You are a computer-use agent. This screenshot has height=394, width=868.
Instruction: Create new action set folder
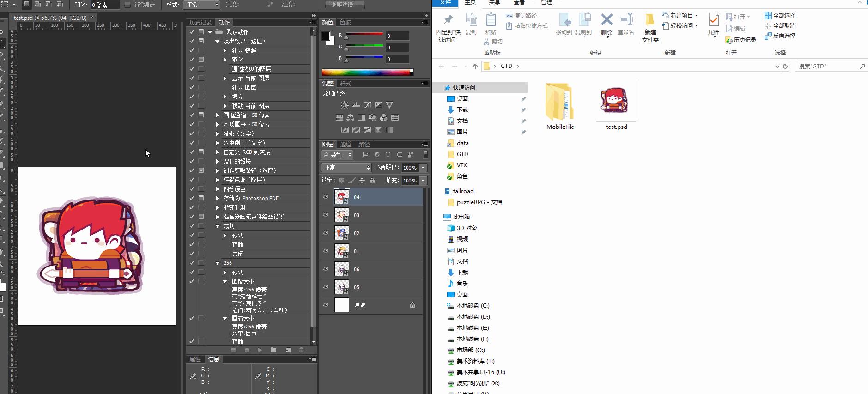[273, 350]
